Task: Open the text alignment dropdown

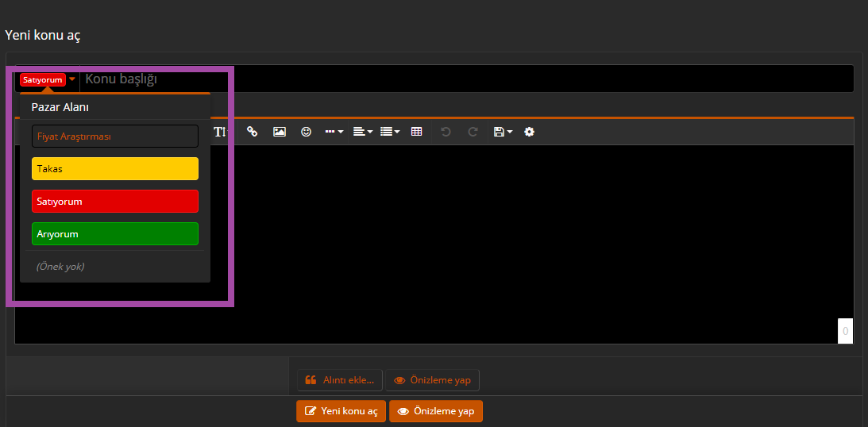Action: pyautogui.click(x=363, y=132)
